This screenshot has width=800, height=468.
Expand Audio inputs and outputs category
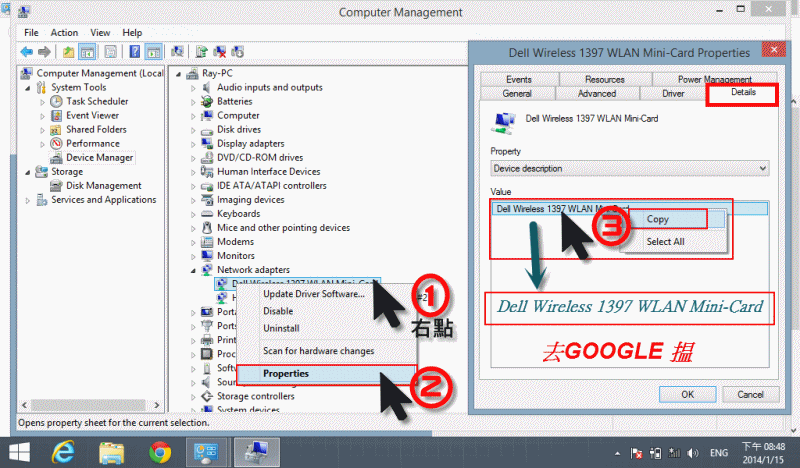tap(193, 88)
